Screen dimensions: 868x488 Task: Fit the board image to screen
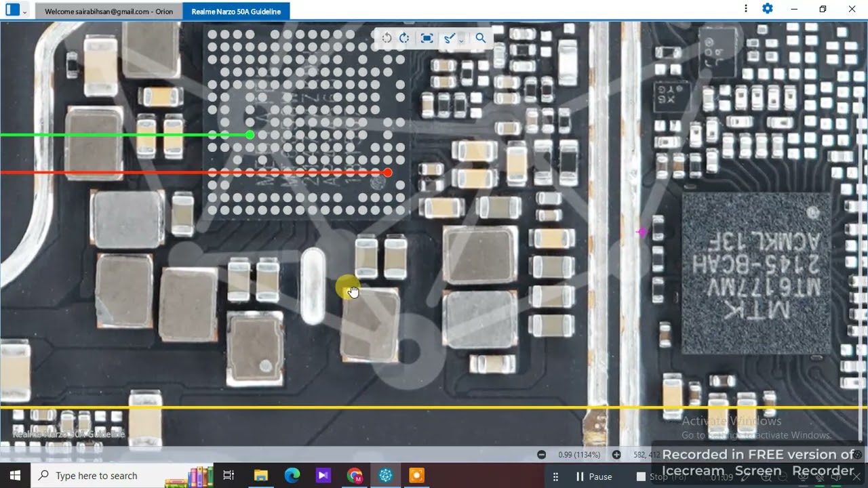coord(427,38)
